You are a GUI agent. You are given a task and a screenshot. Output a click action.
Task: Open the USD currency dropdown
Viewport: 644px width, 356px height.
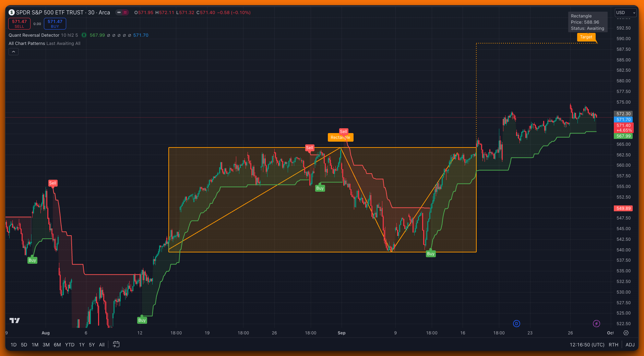(x=625, y=13)
